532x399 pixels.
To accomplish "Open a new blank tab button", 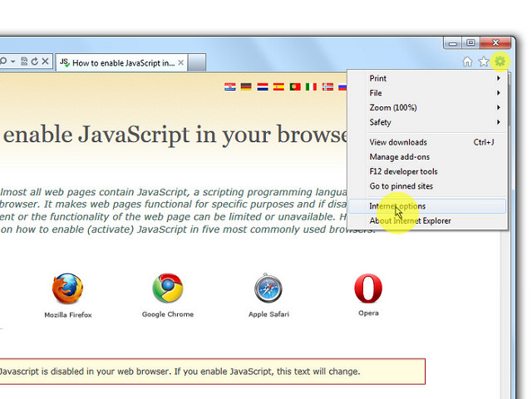I will click(x=197, y=62).
